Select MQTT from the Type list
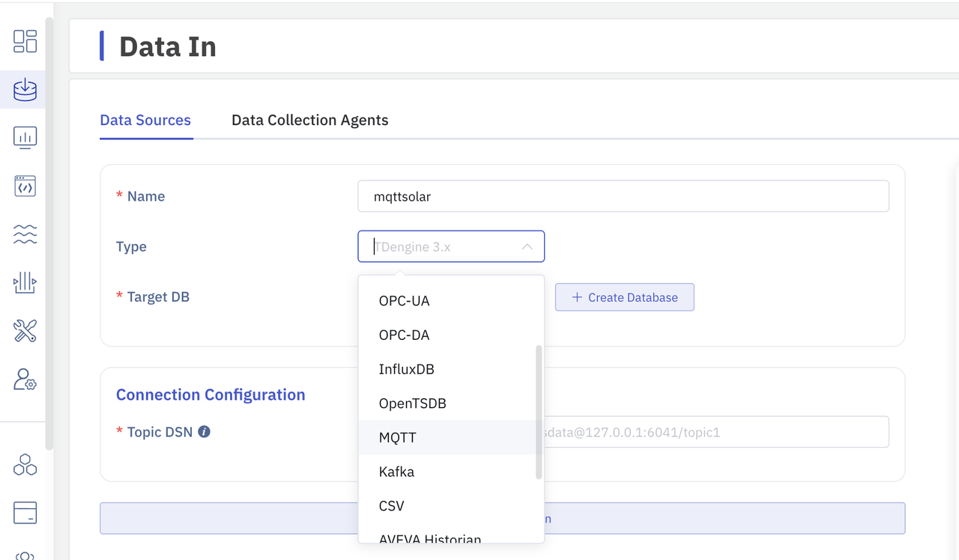The width and height of the screenshot is (959, 560). pos(398,437)
